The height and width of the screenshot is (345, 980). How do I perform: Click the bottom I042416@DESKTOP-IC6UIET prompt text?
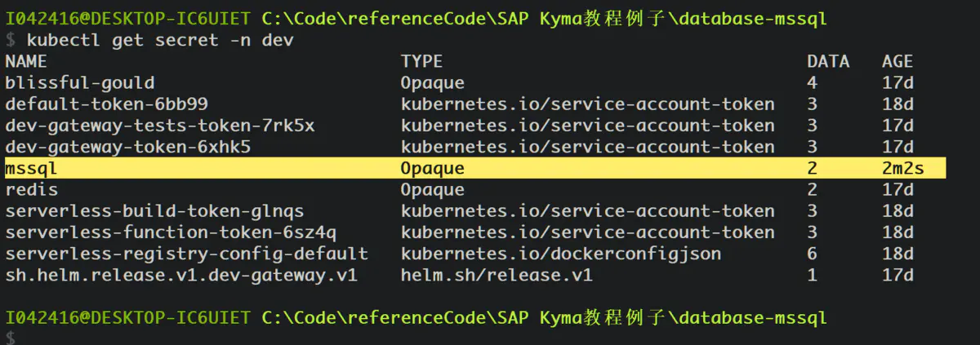tap(127, 317)
